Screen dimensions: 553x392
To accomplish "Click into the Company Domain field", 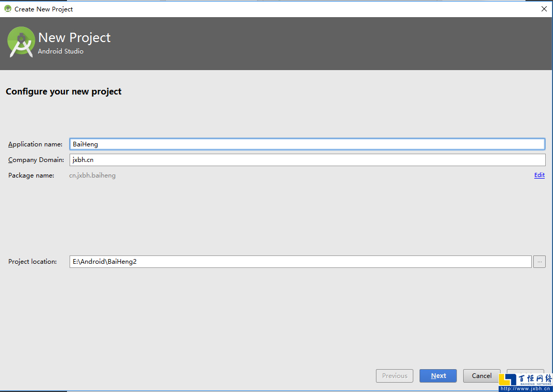I will [x=307, y=160].
